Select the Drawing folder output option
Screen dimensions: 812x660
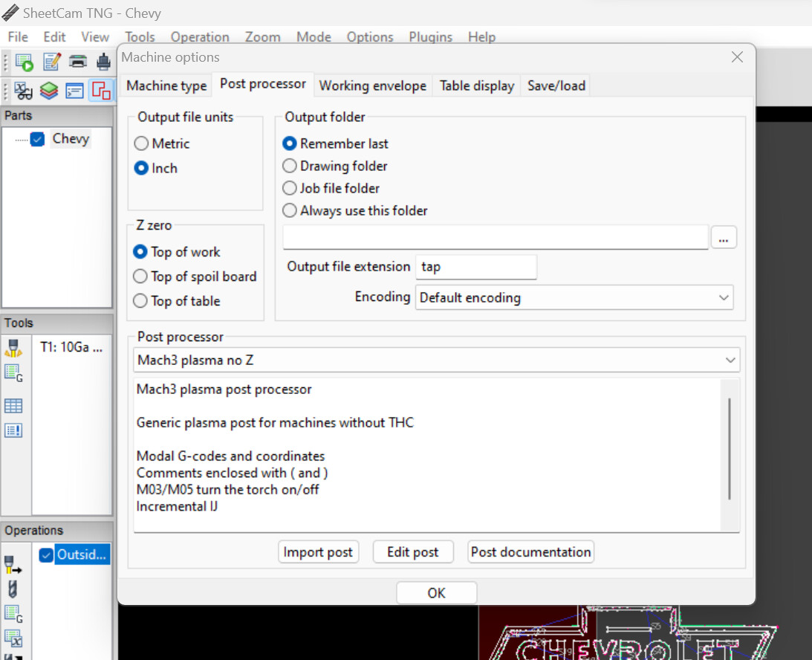[290, 166]
